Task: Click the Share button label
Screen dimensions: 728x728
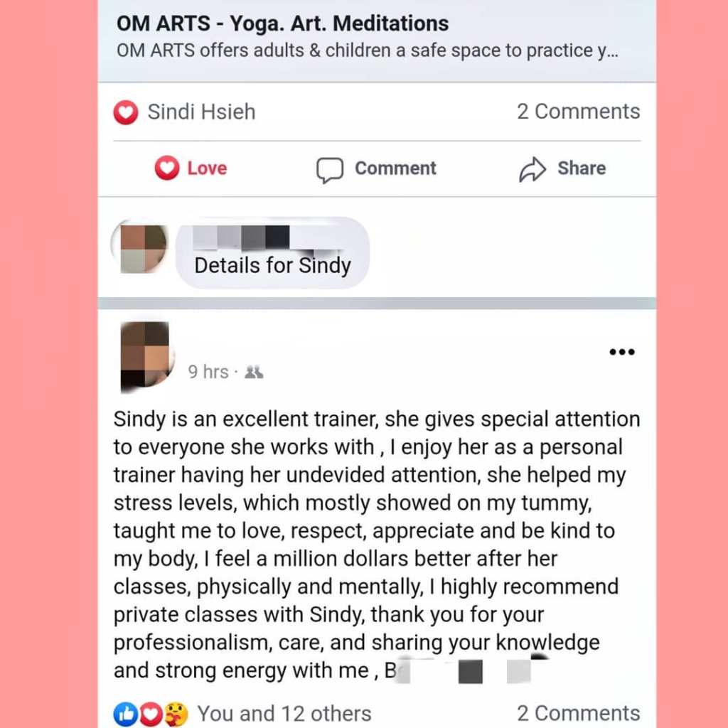Action: click(x=582, y=168)
